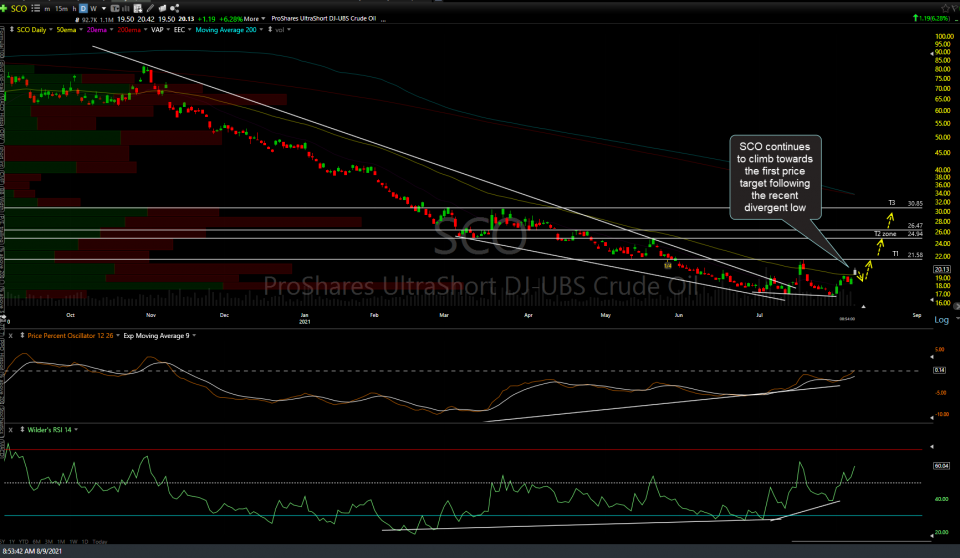Click the 8:53:42 AM 8/9/2021 timestamp
Screen dimensions: 960x558
click(32, 551)
